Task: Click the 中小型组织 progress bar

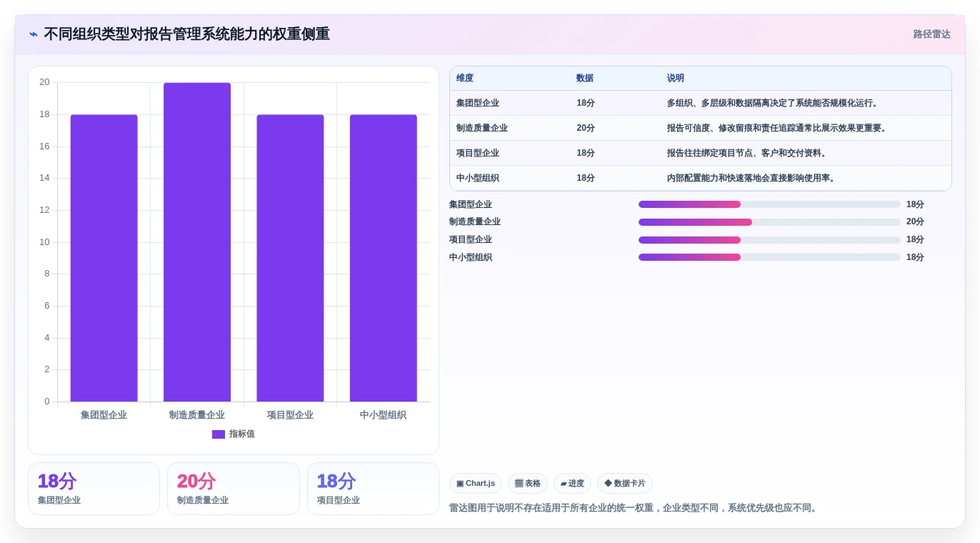Action: pos(769,257)
